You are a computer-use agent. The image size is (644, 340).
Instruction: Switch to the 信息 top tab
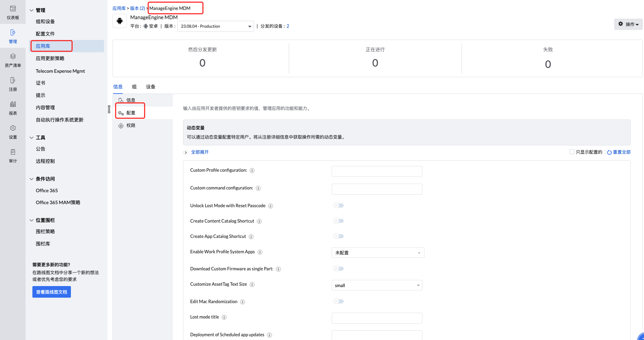tap(118, 87)
